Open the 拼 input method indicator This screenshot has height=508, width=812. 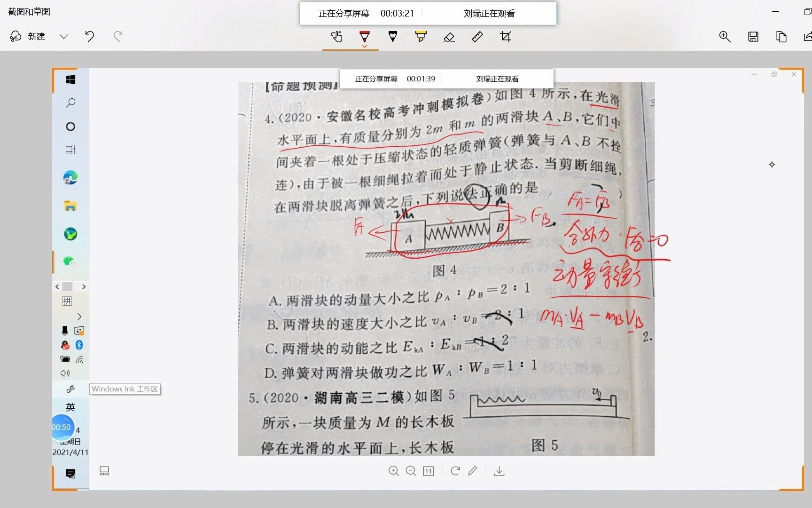[x=66, y=301]
